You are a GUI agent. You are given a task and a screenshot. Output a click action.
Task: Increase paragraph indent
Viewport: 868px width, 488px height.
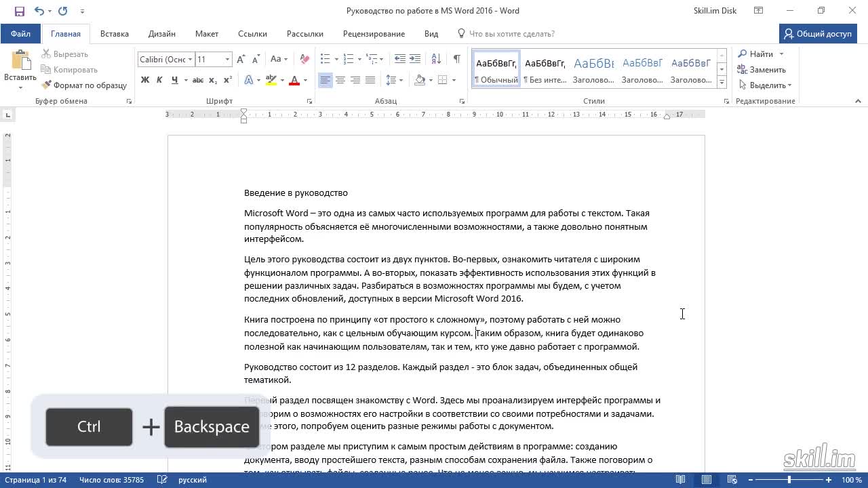click(x=416, y=59)
